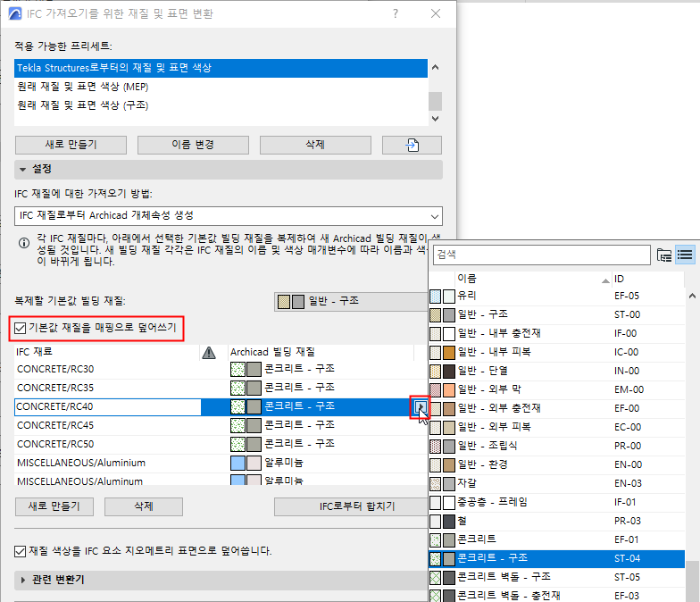700x602 pixels.
Task: Choose 철 in material list
Action: [x=557, y=522]
